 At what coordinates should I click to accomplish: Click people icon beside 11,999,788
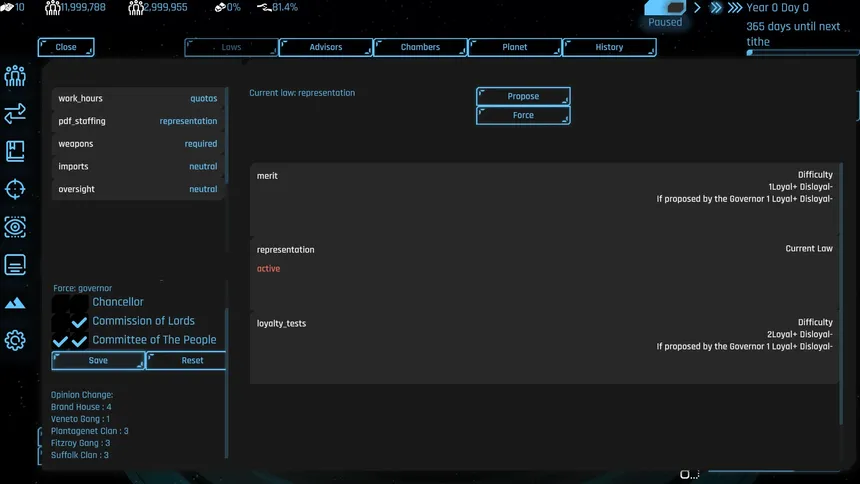pos(52,8)
